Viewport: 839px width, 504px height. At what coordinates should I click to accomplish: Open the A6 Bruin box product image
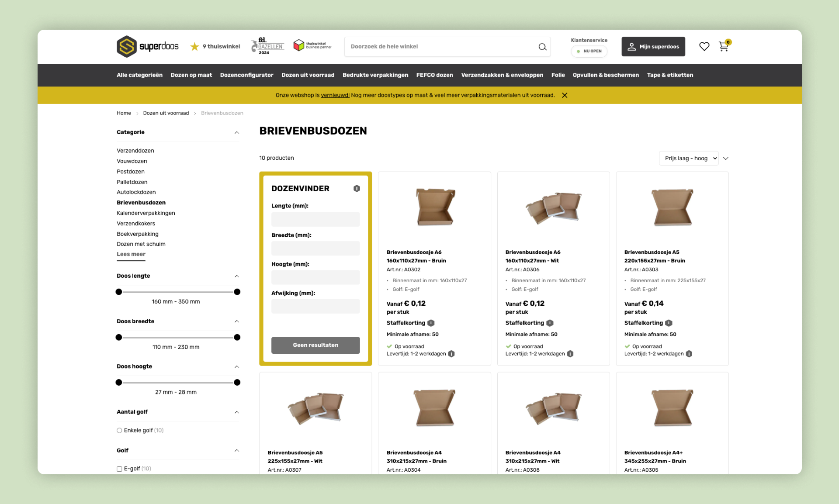435,207
